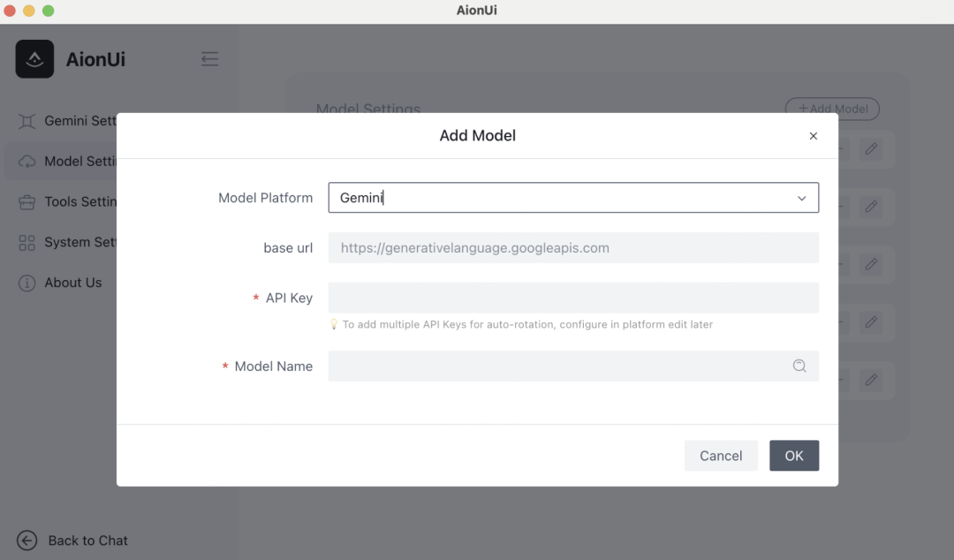This screenshot has width=954, height=560.
Task: Select the Back to Chat label
Action: point(88,541)
